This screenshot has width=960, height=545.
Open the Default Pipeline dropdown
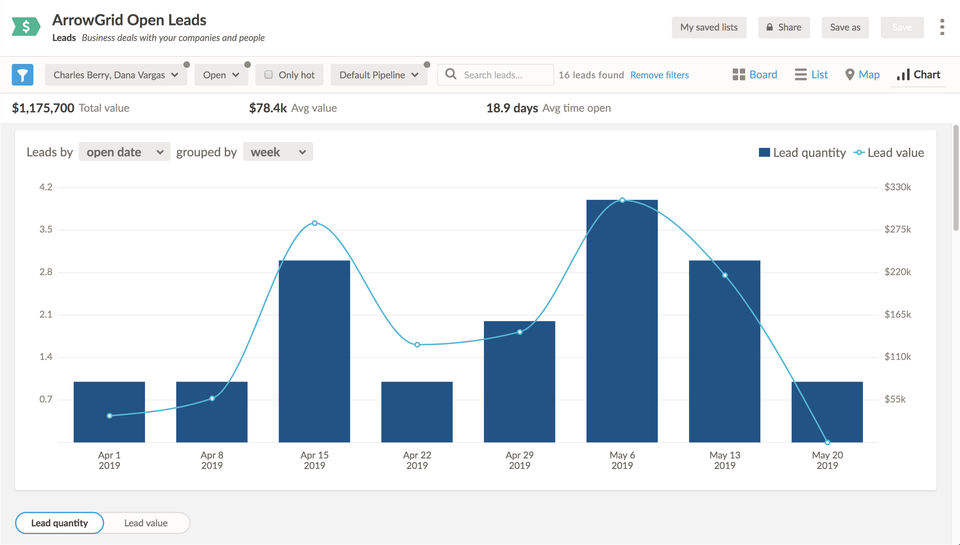coord(383,75)
